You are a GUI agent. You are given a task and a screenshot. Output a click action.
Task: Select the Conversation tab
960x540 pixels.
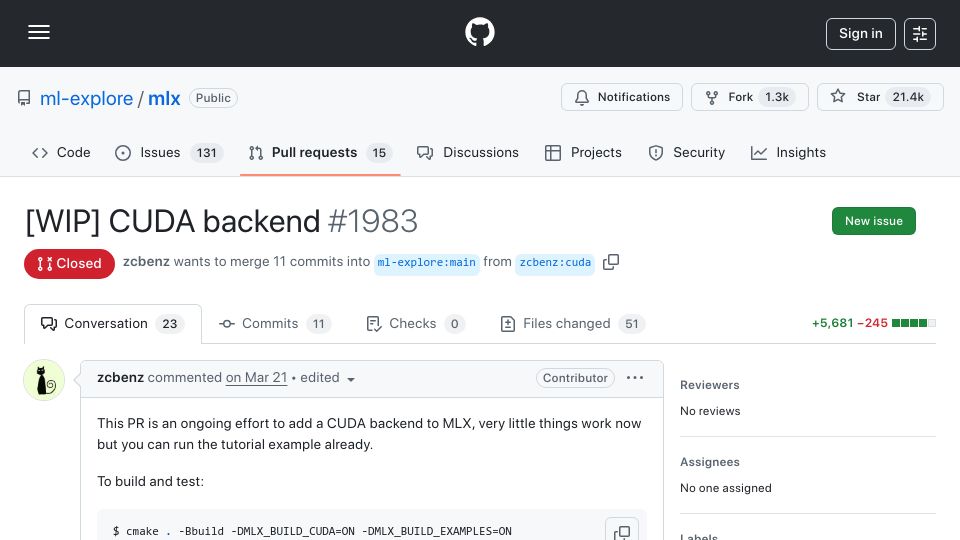coord(113,324)
